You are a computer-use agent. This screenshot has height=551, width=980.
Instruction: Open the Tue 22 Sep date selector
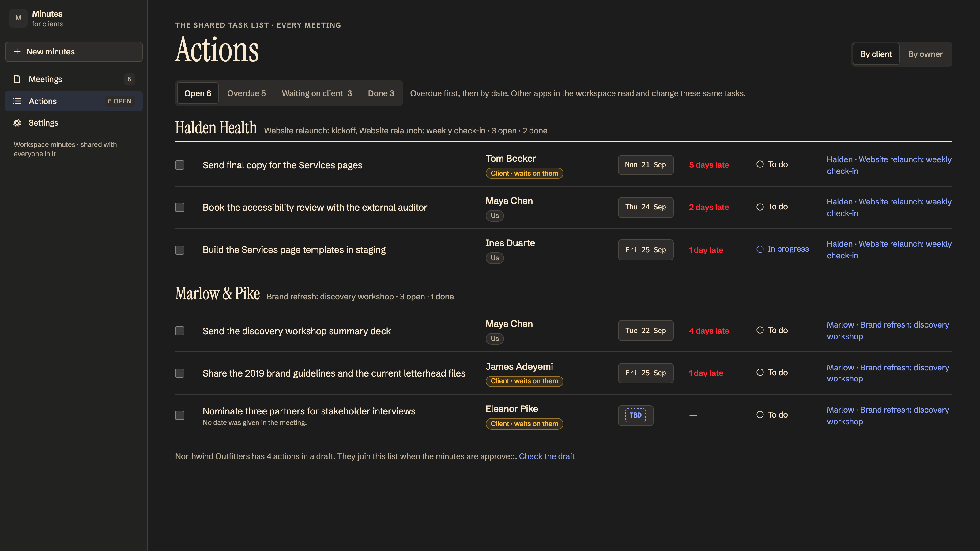(646, 331)
